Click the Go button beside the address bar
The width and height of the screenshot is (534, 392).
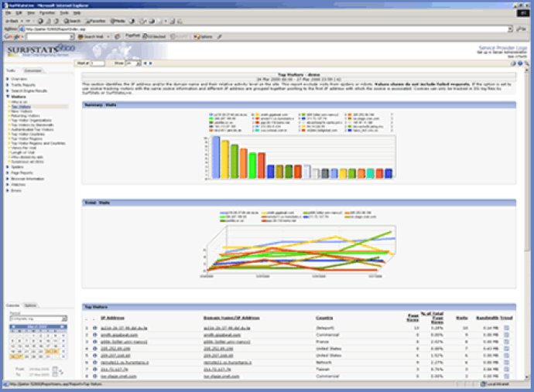click(x=522, y=29)
